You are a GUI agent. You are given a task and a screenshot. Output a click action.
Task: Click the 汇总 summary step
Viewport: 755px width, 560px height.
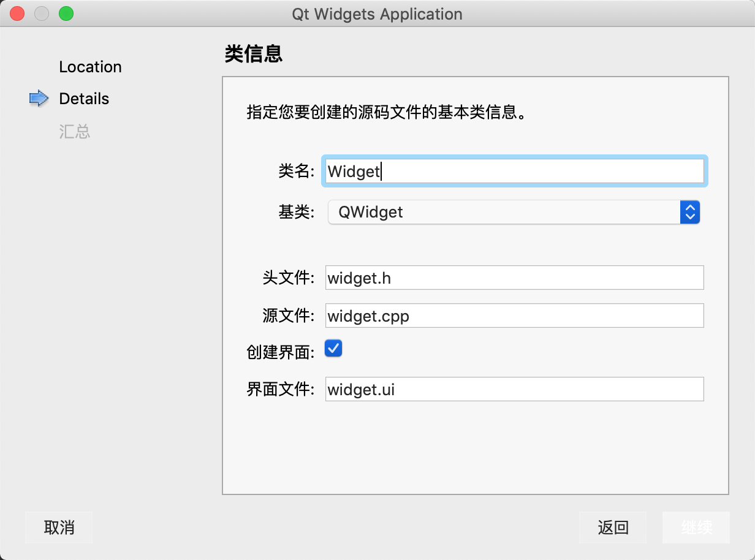75,131
